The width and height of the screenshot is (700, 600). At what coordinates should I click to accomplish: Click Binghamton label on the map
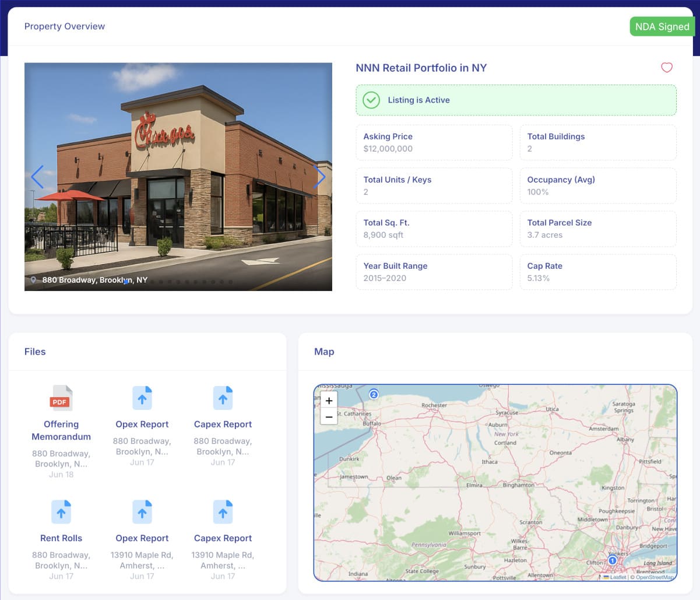click(x=518, y=485)
